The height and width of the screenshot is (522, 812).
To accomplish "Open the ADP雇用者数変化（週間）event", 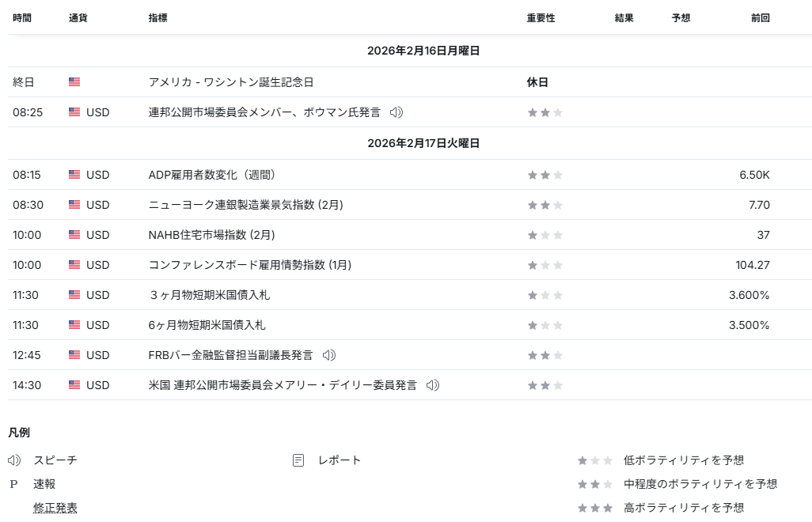I will click(x=212, y=175).
